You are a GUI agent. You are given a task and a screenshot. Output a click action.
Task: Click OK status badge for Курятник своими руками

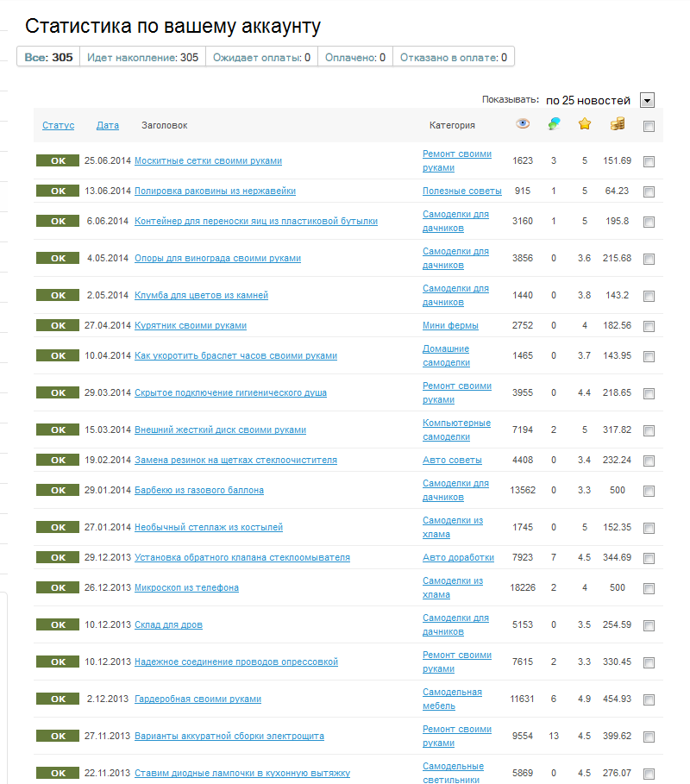58,325
